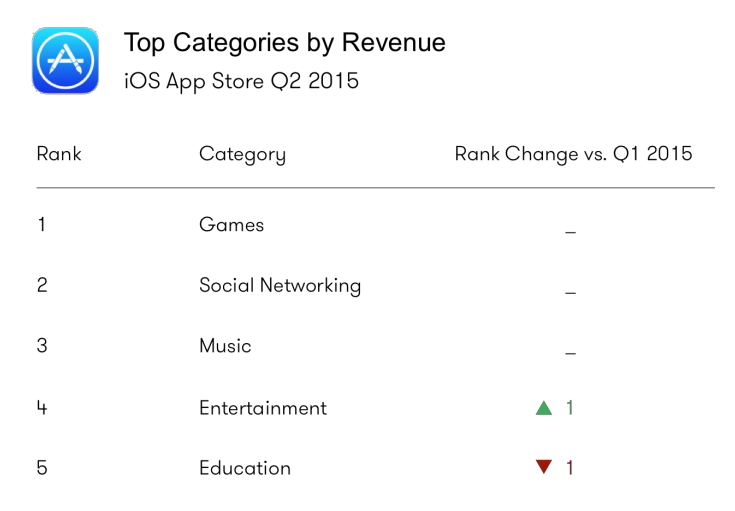735x511 pixels.
Task: Click the green up arrow for Entertainment
Action: pos(544,408)
